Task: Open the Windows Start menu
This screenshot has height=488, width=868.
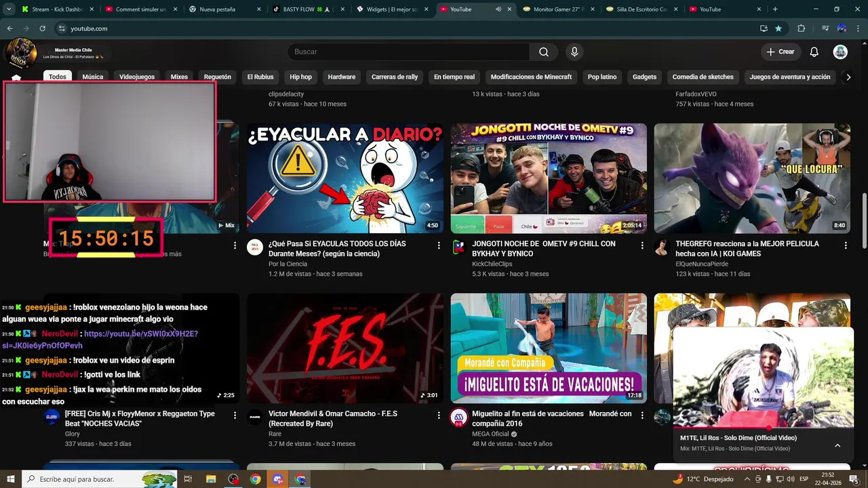Action: tap(11, 479)
